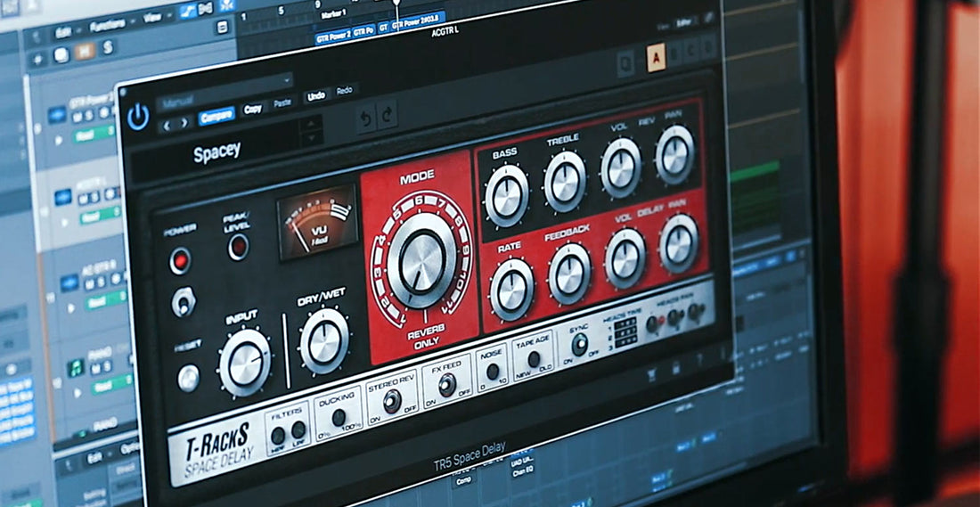Flip the Power toggle switch
The width and height of the screenshot is (980, 507).
point(183,302)
